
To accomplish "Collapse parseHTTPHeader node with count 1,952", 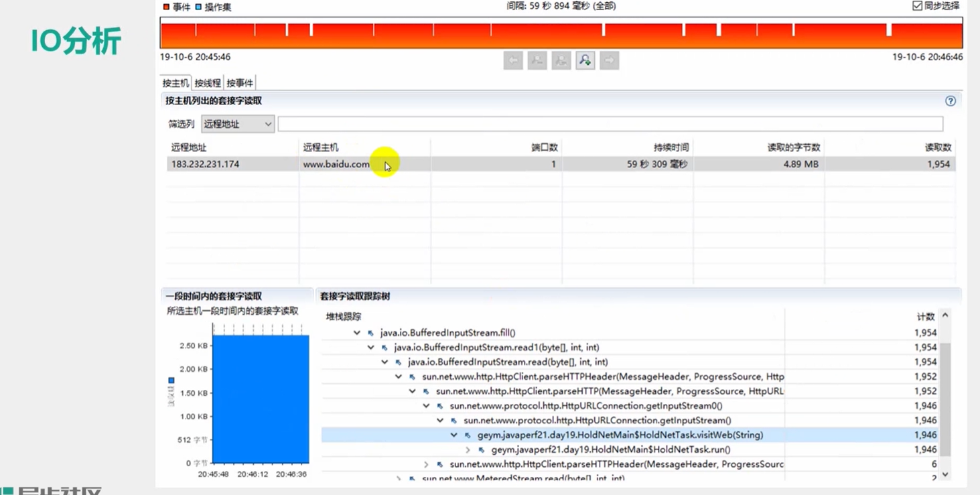I will 399,377.
